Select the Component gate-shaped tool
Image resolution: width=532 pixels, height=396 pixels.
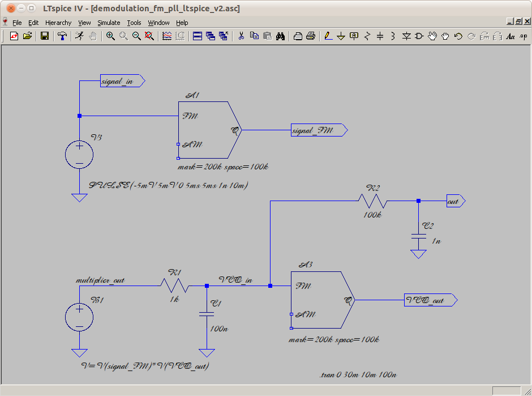point(419,36)
